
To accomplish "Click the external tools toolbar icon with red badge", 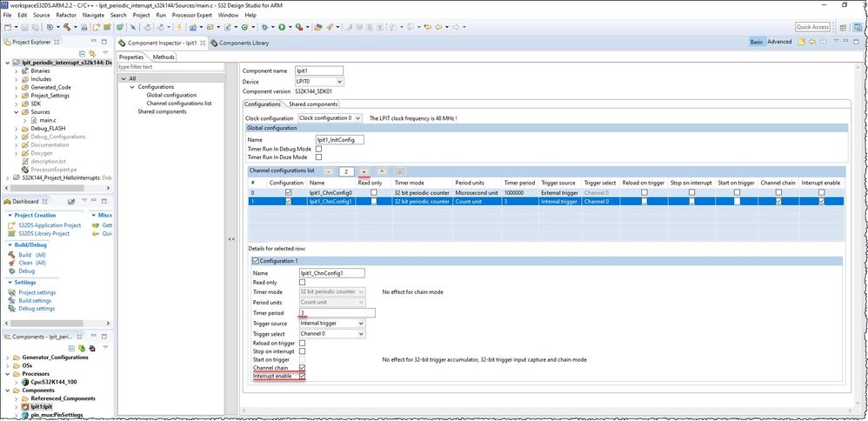I will (299, 27).
